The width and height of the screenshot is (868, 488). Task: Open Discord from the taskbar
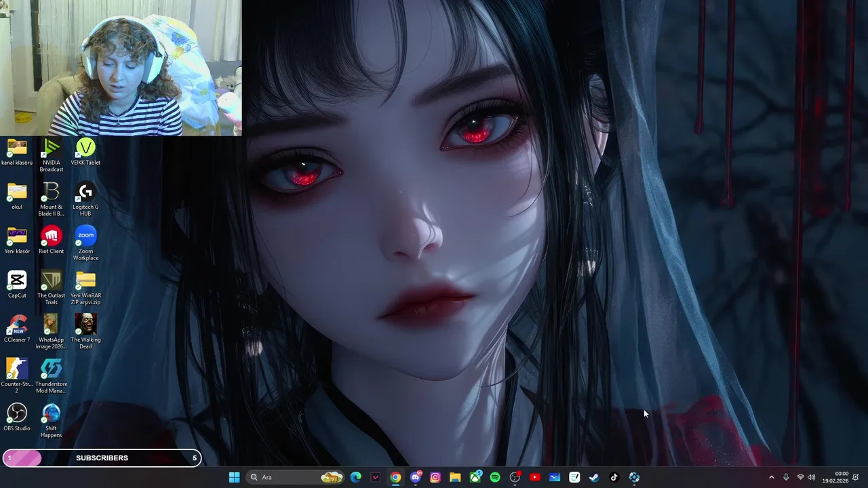(x=416, y=477)
